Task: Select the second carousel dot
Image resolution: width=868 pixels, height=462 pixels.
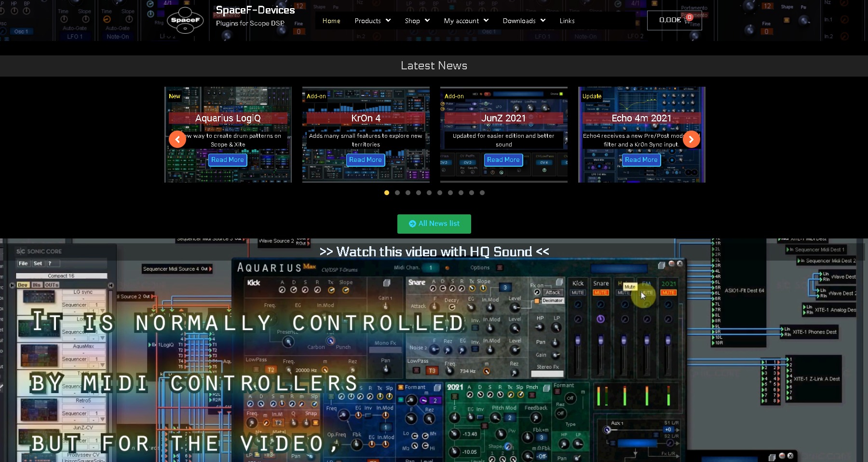Action: pyautogui.click(x=397, y=193)
